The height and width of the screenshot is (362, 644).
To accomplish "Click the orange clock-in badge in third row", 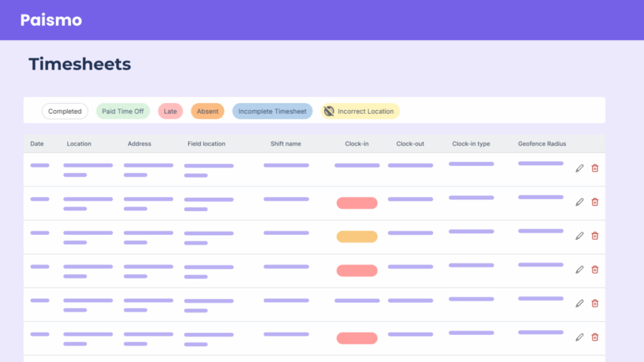I will pos(357,237).
